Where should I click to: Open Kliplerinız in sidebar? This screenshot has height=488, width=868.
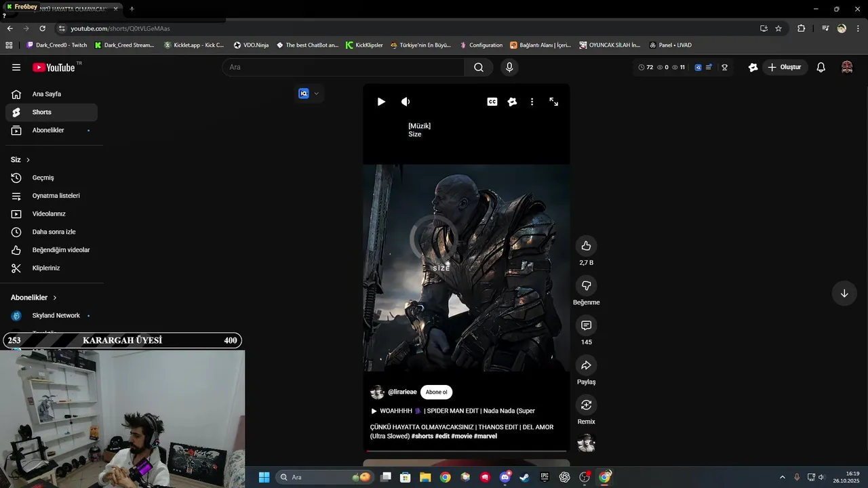tap(52, 268)
